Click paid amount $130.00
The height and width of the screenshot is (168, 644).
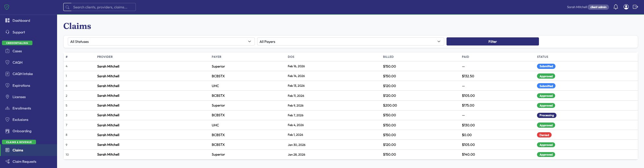pyautogui.click(x=468, y=125)
